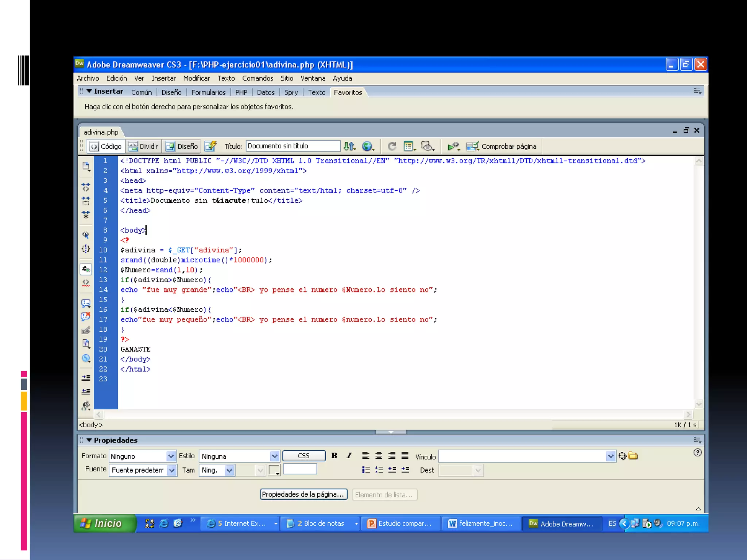Click the Refresh Design View icon

tap(392, 146)
